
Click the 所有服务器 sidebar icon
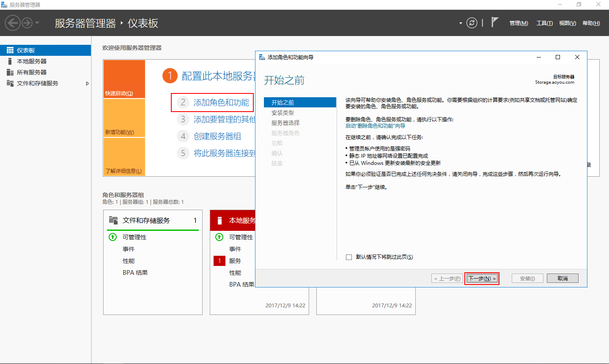tap(10, 72)
